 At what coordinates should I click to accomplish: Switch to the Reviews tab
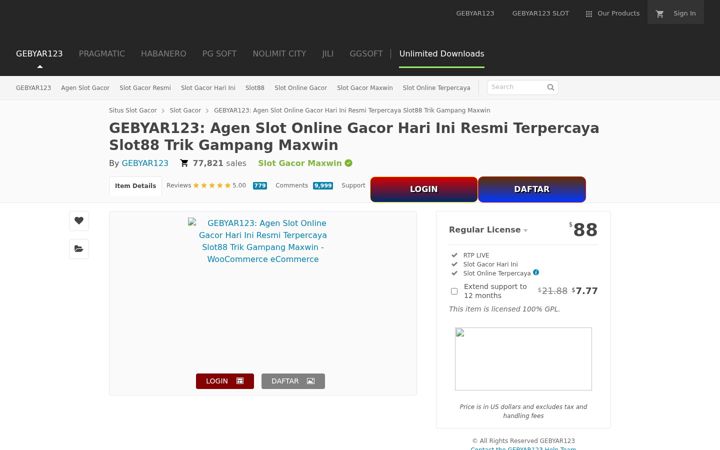point(179,186)
